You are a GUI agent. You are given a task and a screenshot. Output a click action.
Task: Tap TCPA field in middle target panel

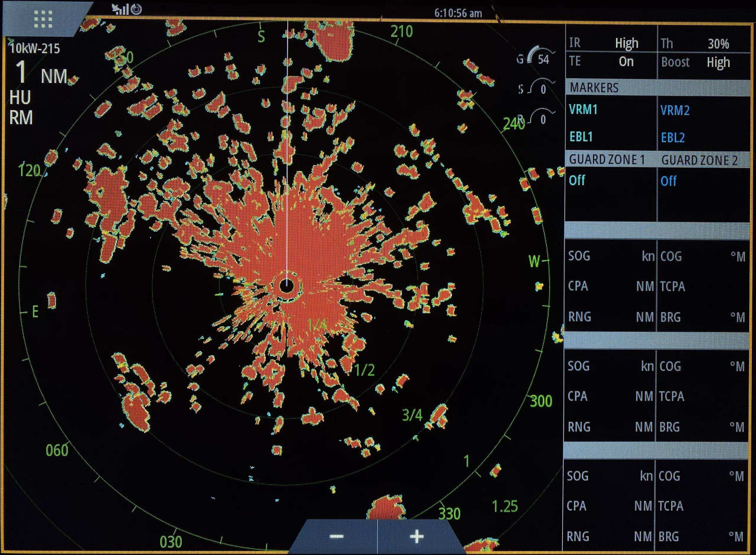702,396
